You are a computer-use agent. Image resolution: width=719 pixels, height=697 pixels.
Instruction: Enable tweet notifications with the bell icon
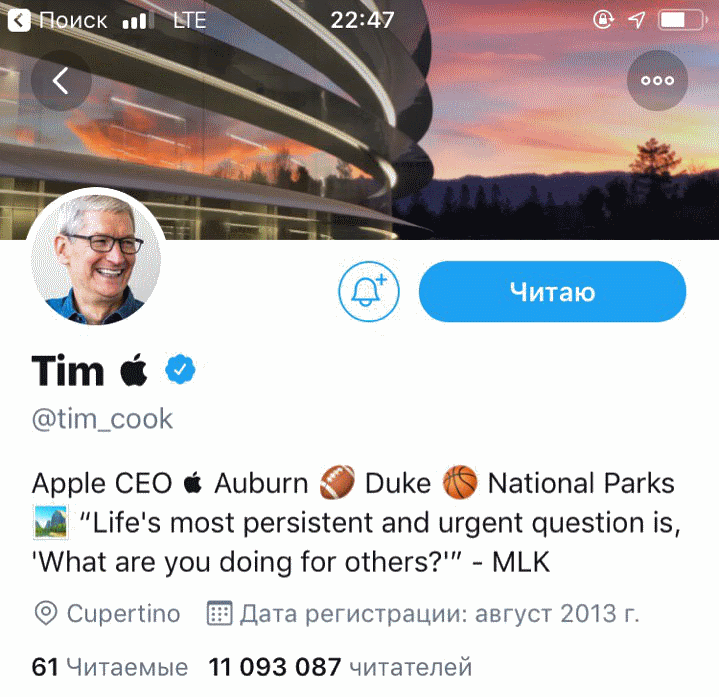click(369, 291)
